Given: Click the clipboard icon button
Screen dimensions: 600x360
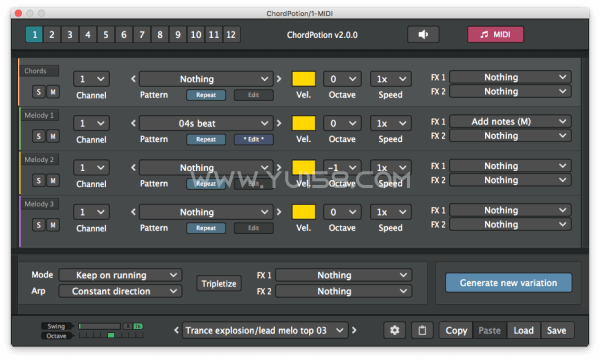Looking at the screenshot, I should tap(422, 330).
